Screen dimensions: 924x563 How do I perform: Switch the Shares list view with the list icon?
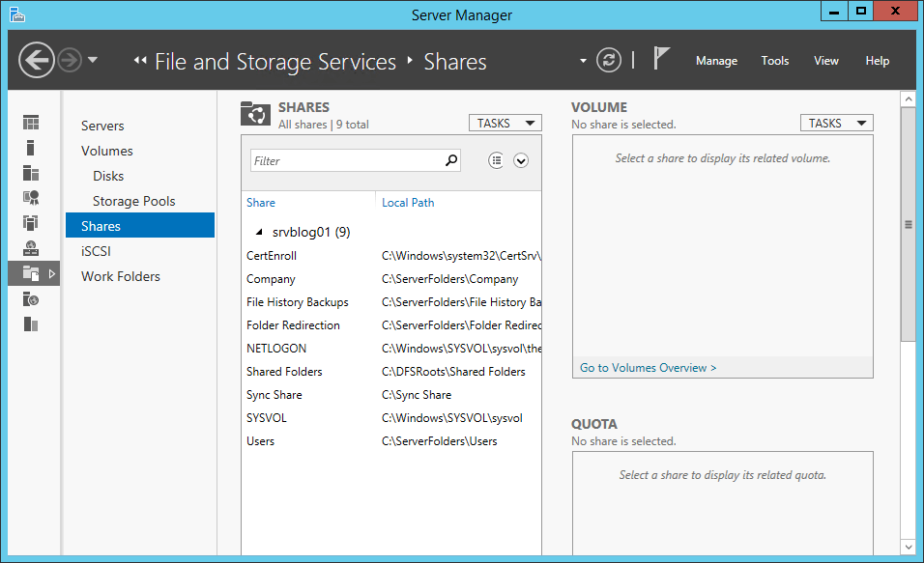tap(496, 159)
